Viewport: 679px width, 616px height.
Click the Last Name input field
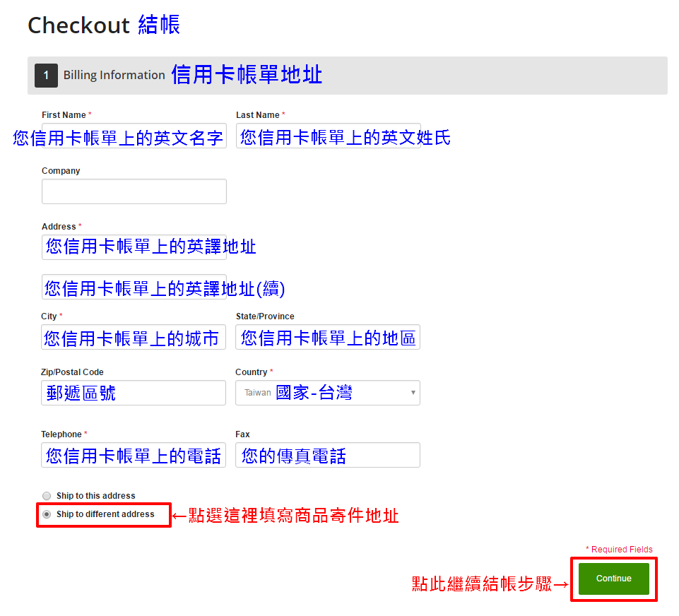[x=329, y=136]
